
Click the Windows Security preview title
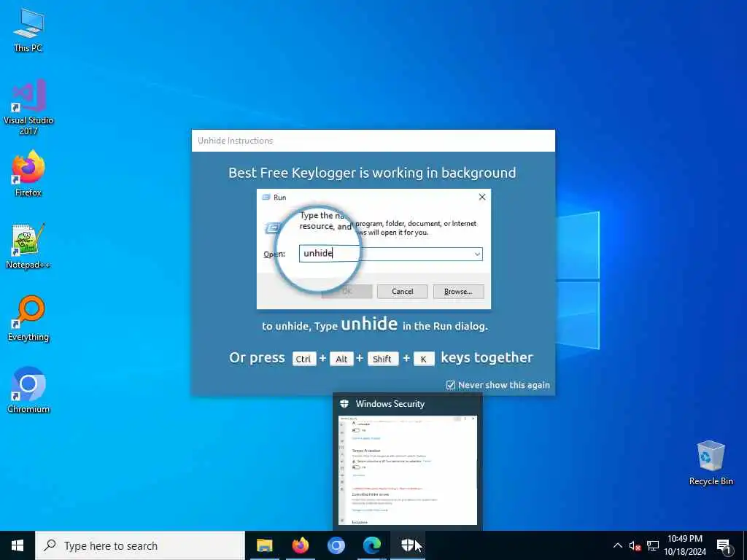[390, 404]
